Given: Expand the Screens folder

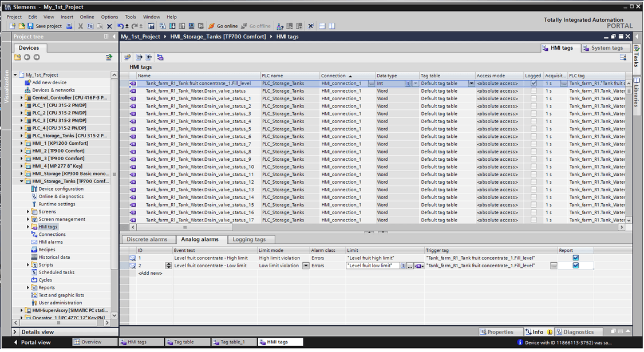Looking at the screenshot, I should (28, 212).
